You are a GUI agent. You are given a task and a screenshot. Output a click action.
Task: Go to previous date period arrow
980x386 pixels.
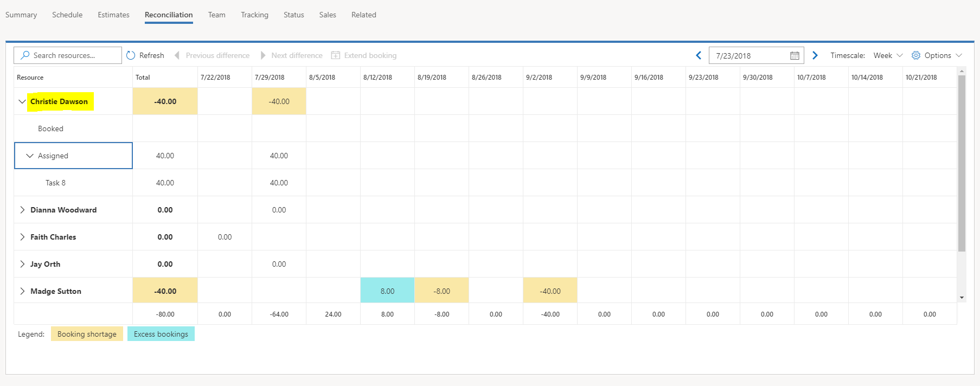(699, 55)
